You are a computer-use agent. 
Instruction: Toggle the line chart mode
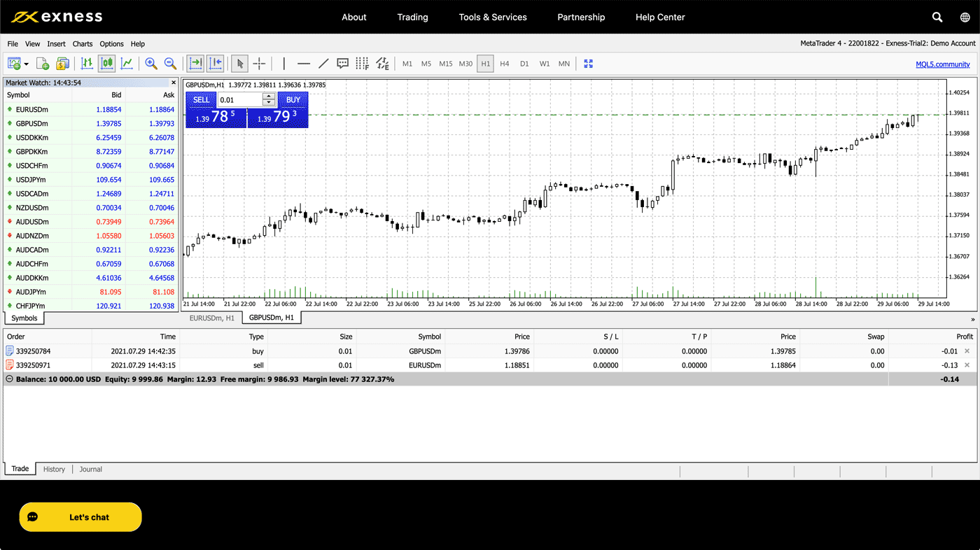coord(127,64)
